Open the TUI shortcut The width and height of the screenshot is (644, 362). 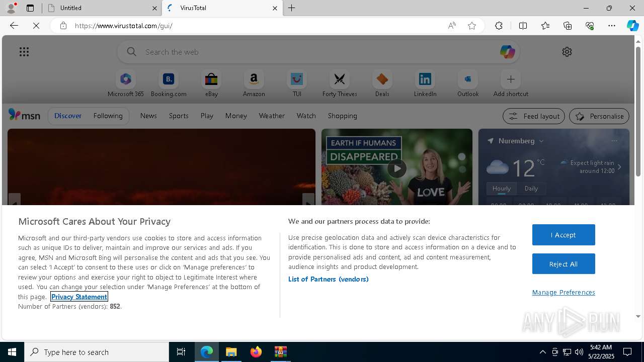[297, 83]
